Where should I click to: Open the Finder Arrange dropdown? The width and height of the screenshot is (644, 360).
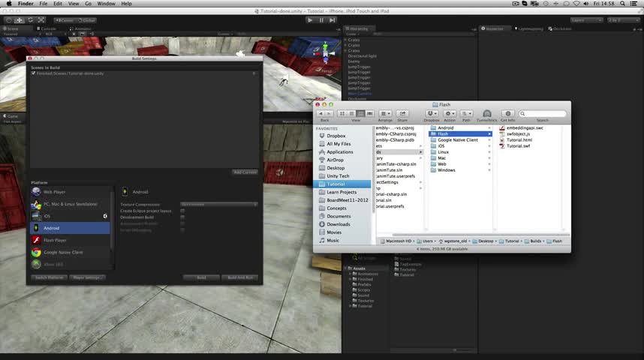385,114
